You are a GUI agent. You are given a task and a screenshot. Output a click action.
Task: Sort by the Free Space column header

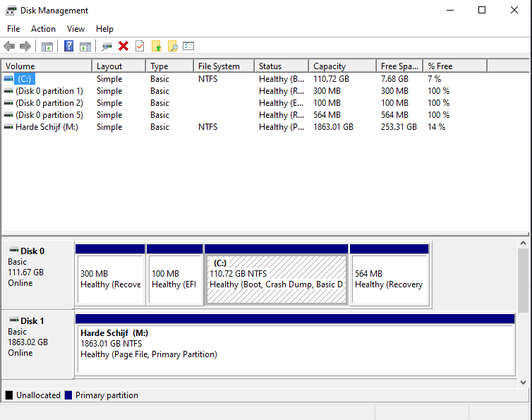point(399,66)
